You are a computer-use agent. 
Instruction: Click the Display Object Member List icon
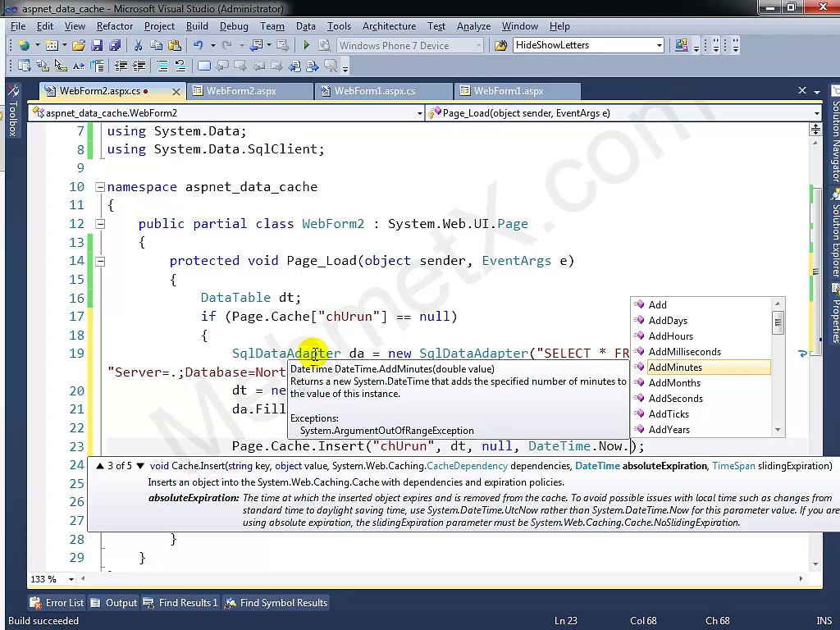(x=24, y=66)
